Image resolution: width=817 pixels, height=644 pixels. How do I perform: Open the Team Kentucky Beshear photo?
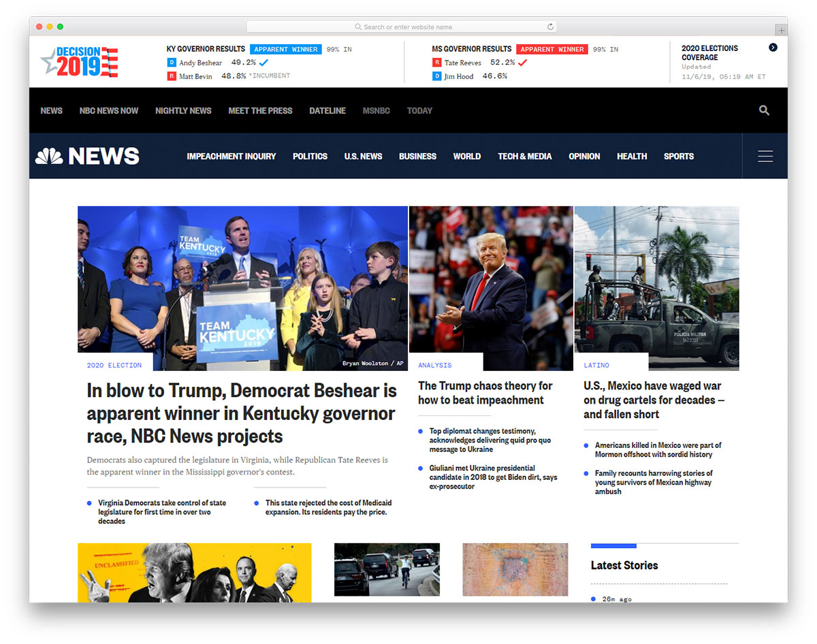pyautogui.click(x=242, y=288)
